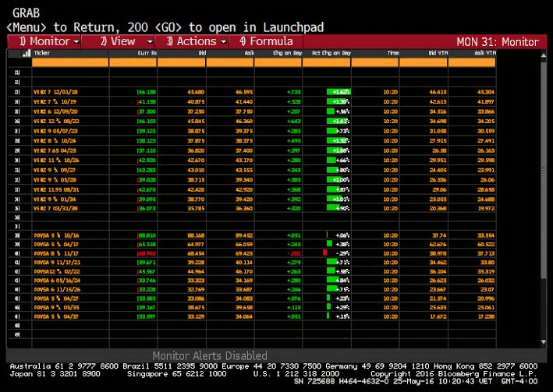Screen dimensions: 553x392
Task: Click the Curr Px of VENZ 12/01/18
Action: [147, 92]
